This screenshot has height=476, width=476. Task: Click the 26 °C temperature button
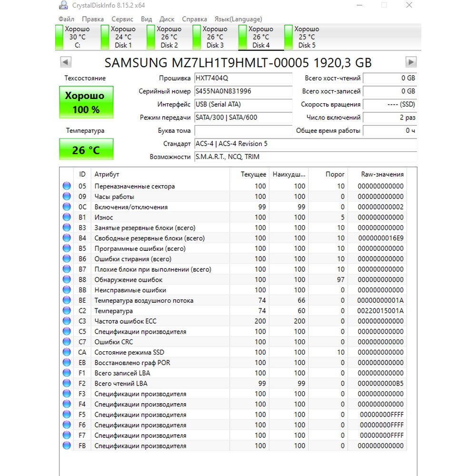coord(86,149)
